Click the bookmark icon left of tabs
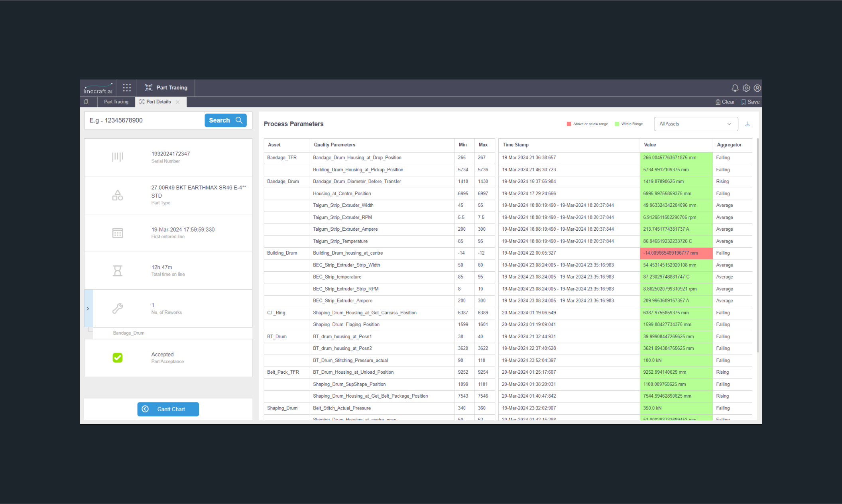The height and width of the screenshot is (504, 842). [86, 102]
